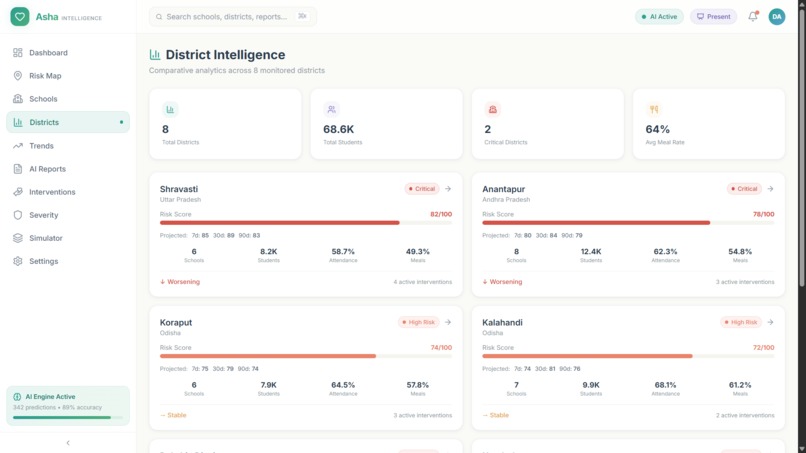Viewport: 806px width, 453px height.
Task: Click the Critical Districts alert icon
Action: pos(492,109)
